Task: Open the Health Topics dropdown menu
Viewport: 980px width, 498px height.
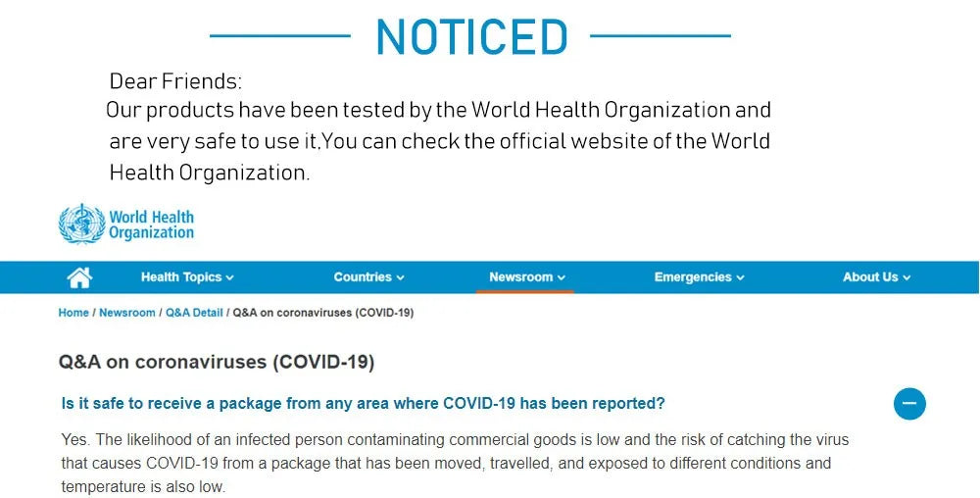Action: [x=187, y=277]
